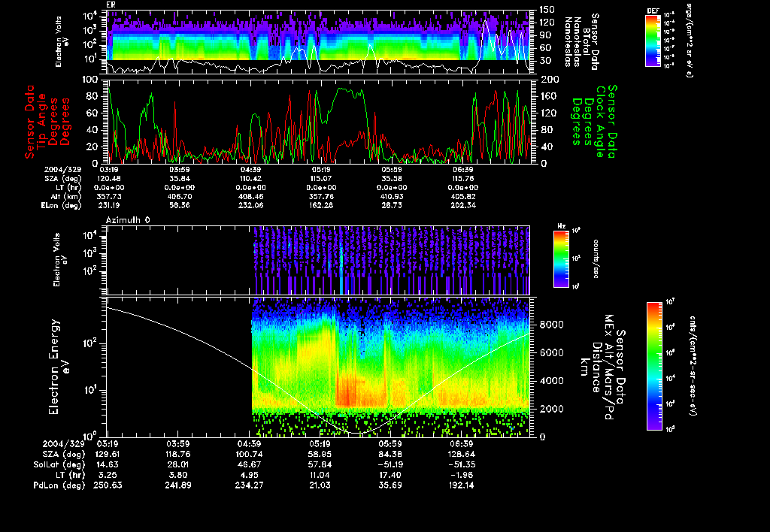Click the 150 nanotesla tick label
Image resolution: width=770 pixels, height=532 pixels.
pyautogui.click(x=547, y=10)
